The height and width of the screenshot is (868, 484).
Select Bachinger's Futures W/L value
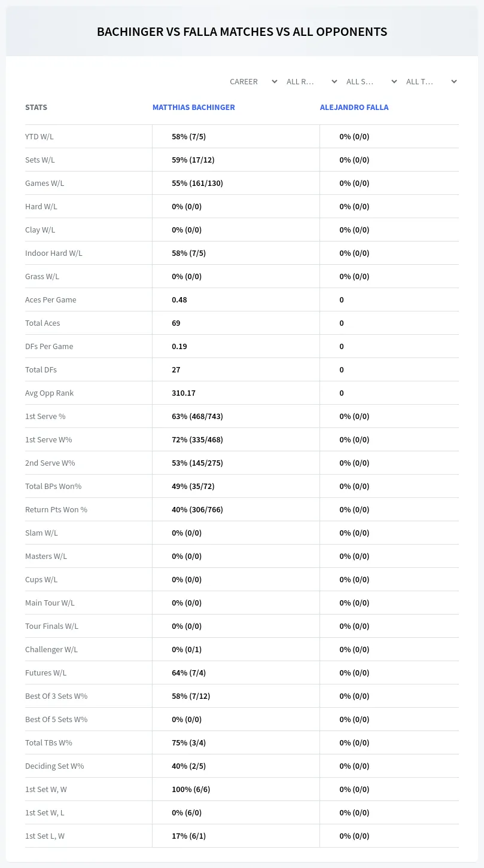click(x=189, y=673)
